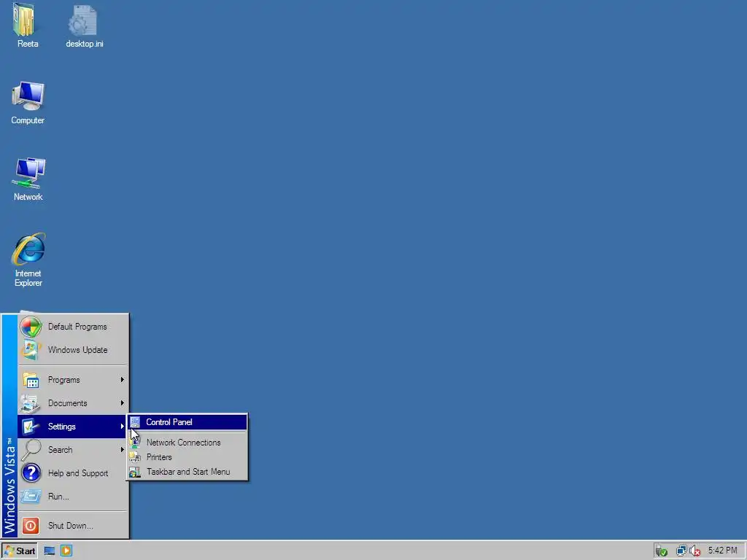
Task: Click the Windows Update icon
Action: (x=31, y=350)
